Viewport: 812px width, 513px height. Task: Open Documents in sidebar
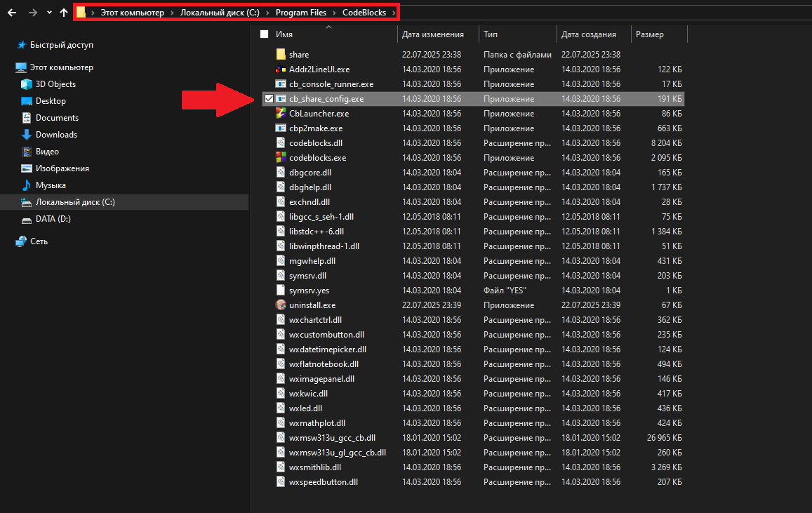(57, 117)
